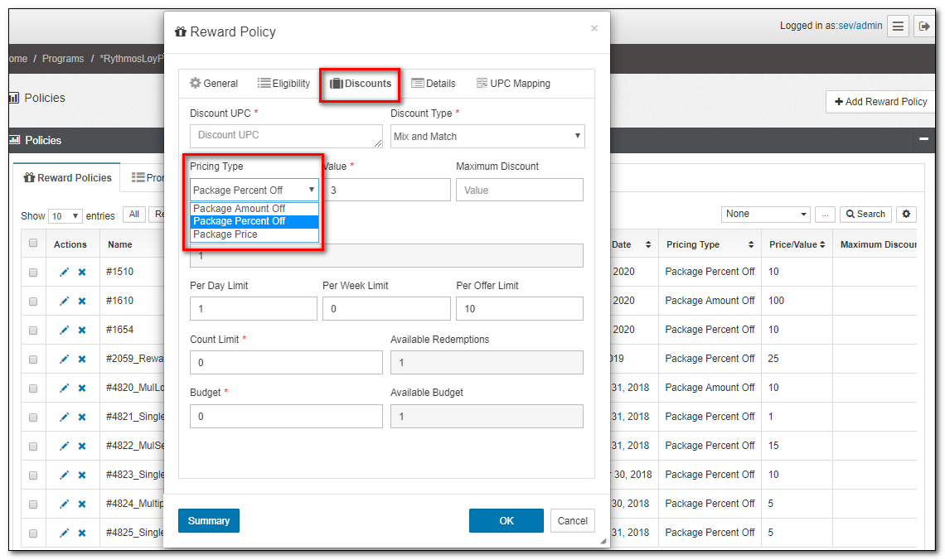Click delete X icon for #4820 row
Image resolution: width=945 pixels, height=560 pixels.
pyautogui.click(x=82, y=389)
